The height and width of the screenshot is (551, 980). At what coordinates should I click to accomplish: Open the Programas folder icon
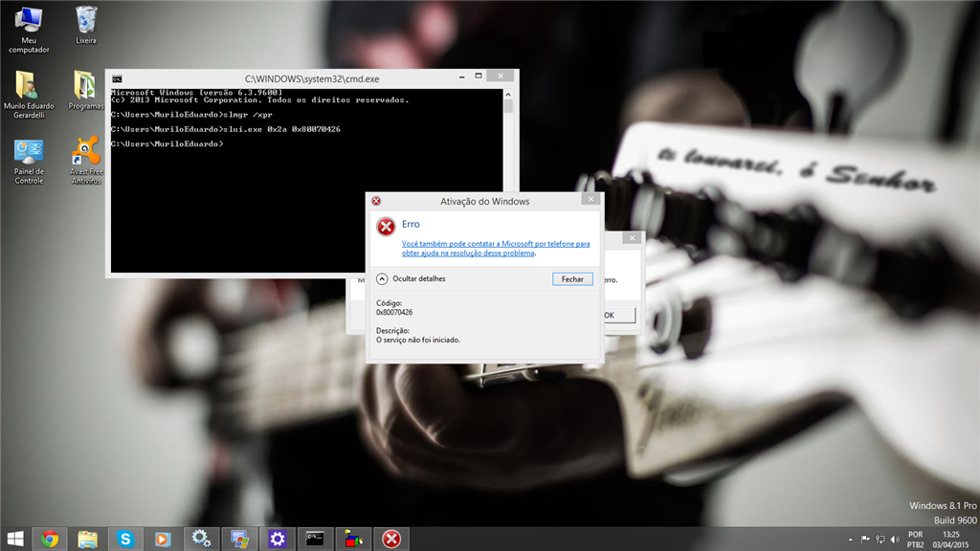pos(85,91)
